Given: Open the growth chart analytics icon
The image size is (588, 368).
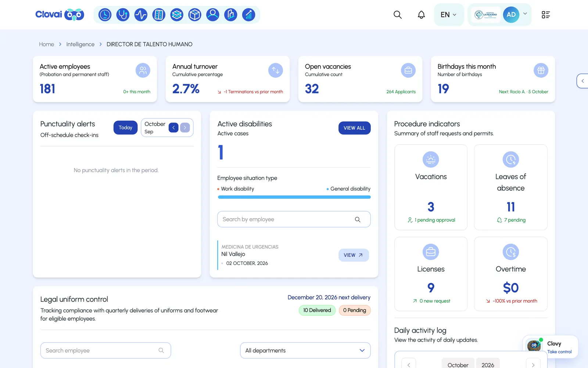Looking at the screenshot, I should pyautogui.click(x=249, y=15).
